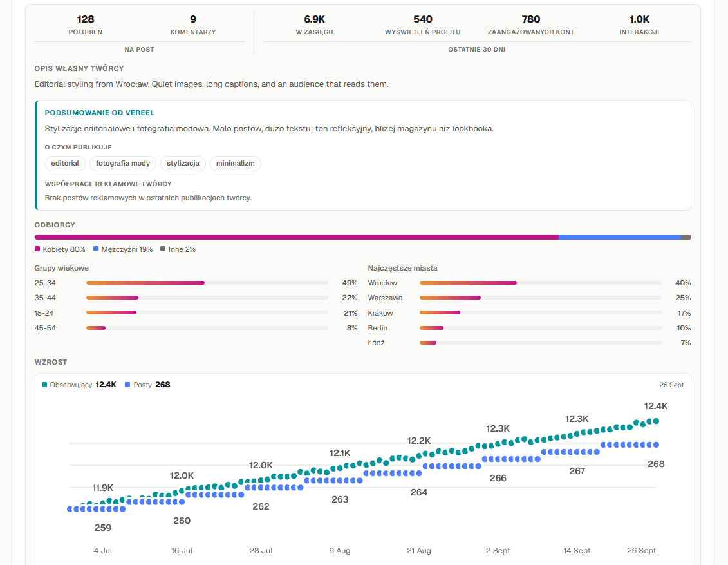Click the '1.0K' interactions value
Screen dimensions: 728x565
[639, 19]
